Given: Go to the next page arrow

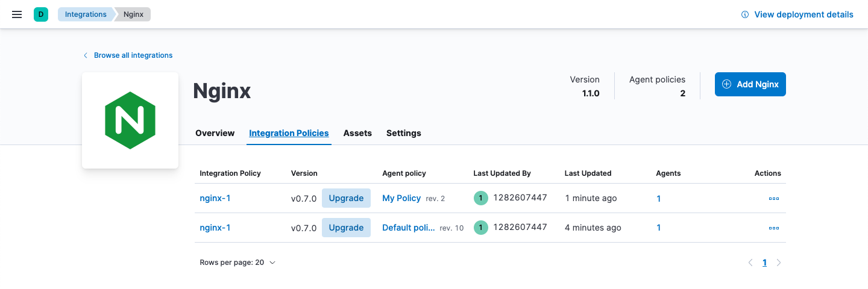Looking at the screenshot, I should point(779,263).
